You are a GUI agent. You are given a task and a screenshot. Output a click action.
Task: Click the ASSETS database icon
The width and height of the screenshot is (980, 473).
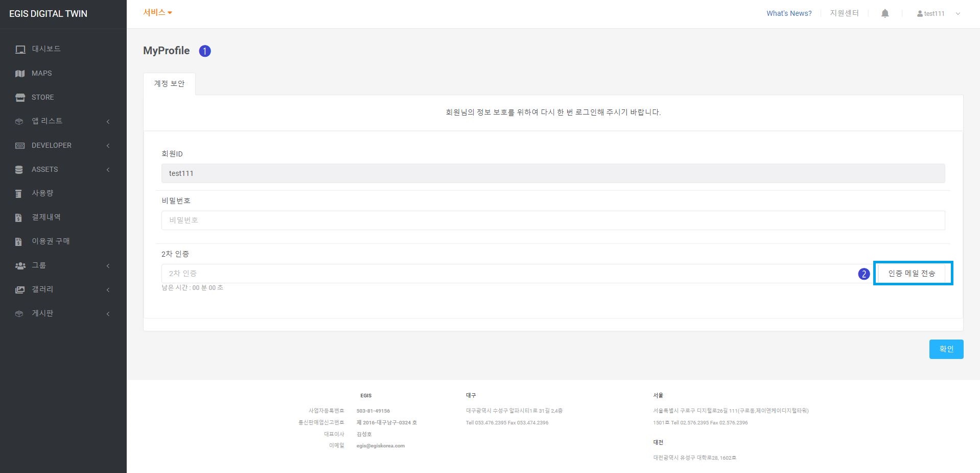[19, 170]
